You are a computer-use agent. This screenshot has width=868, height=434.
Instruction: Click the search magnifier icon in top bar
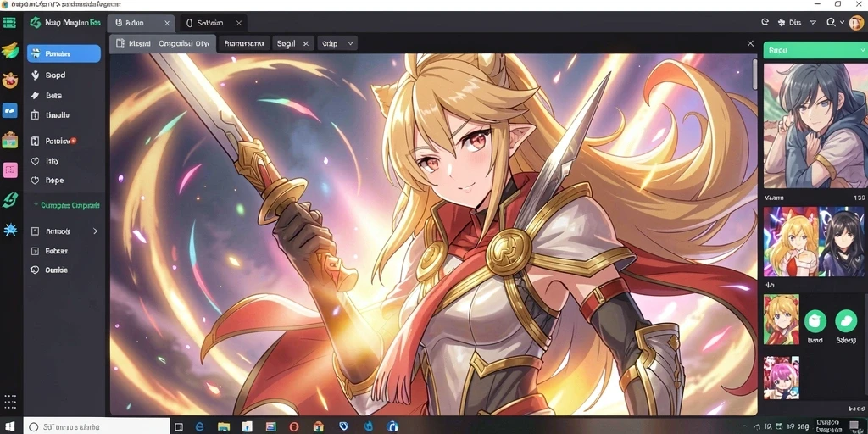(x=831, y=23)
